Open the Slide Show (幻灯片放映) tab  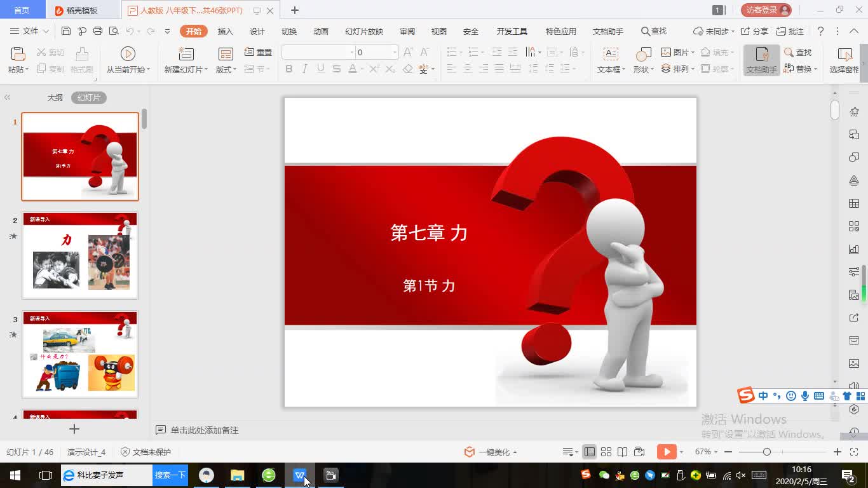click(x=364, y=31)
